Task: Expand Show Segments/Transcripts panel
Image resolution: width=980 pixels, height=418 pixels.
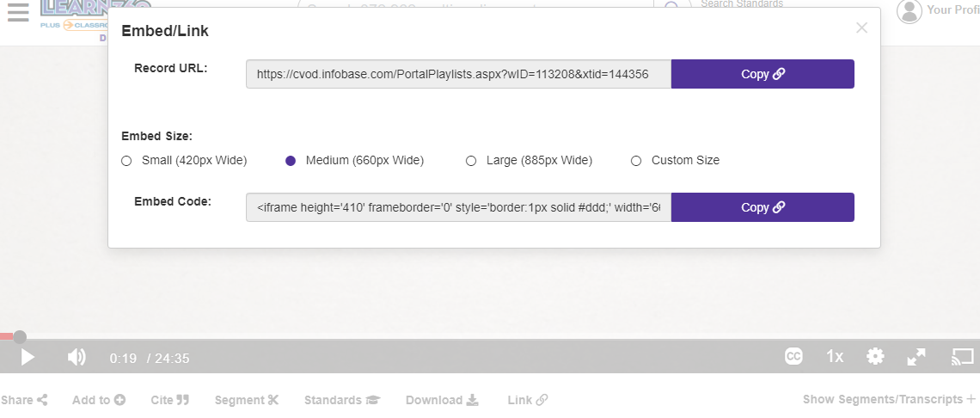Action: (x=889, y=399)
